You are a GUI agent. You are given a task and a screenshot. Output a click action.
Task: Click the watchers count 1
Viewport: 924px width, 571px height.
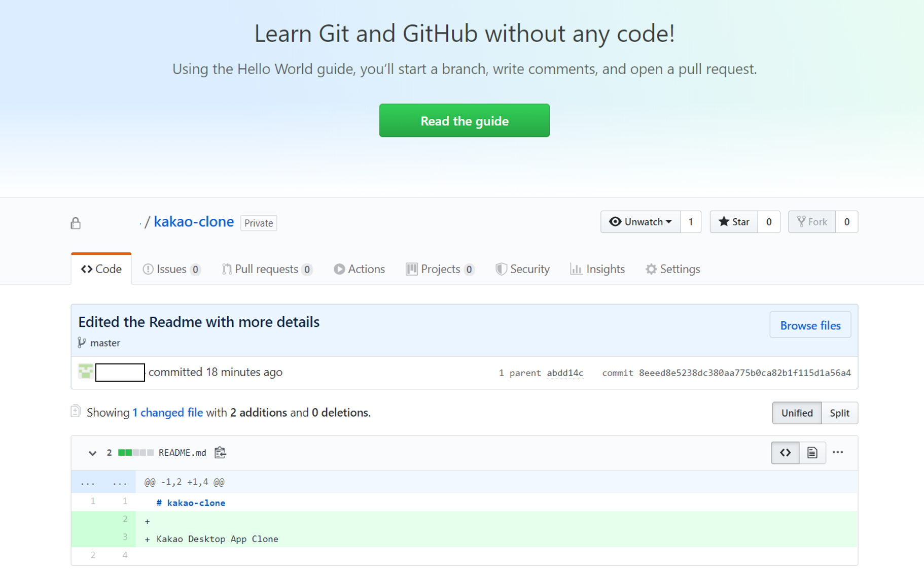(x=691, y=222)
